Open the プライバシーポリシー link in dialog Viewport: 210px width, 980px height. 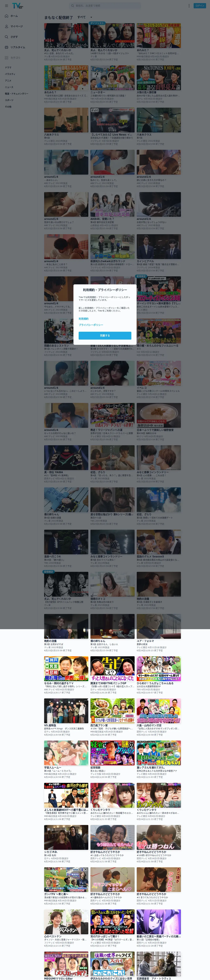pos(91,325)
